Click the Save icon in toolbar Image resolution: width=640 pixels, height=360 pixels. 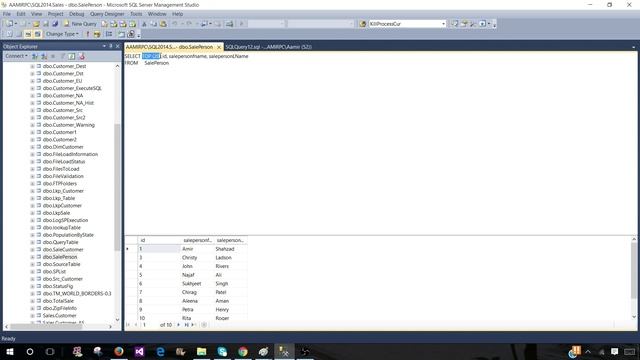point(46,24)
